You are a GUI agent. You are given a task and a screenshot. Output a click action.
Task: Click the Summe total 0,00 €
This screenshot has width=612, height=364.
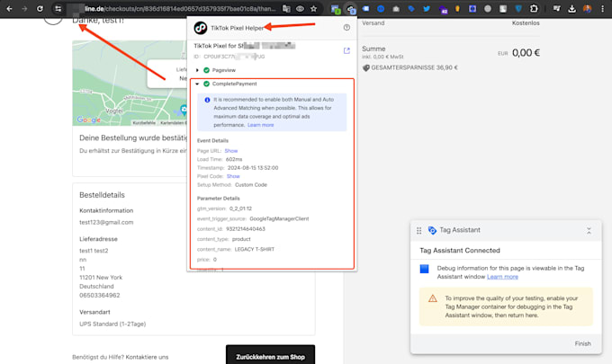click(x=526, y=53)
